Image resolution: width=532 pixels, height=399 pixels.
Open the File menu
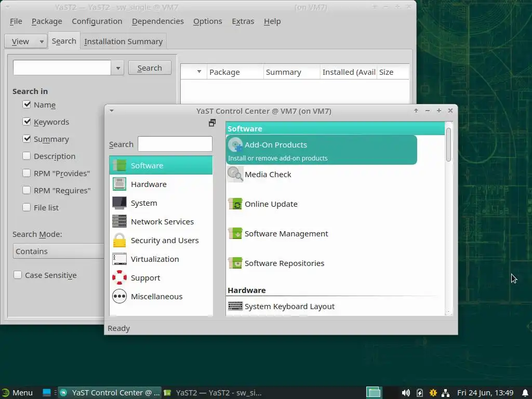(16, 21)
